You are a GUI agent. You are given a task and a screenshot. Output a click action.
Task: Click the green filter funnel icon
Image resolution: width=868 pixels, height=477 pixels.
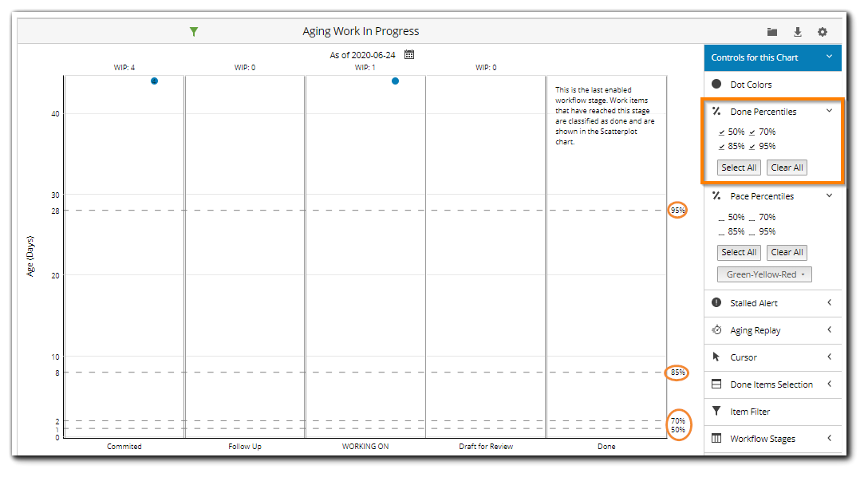point(193,32)
